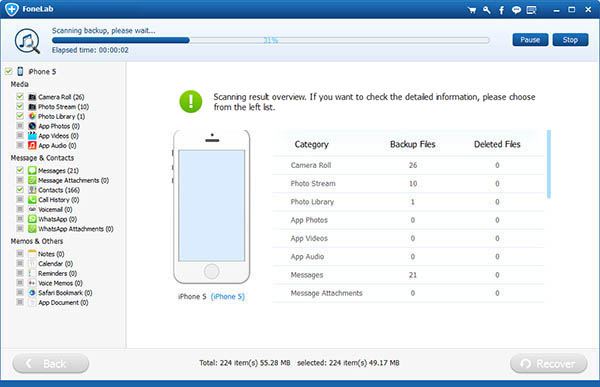Enable the Call History checkbox
Screen dimensions: 600x387
20,199
